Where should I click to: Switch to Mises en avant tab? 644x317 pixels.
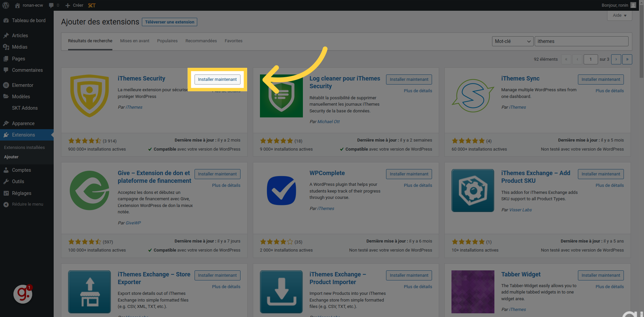pyautogui.click(x=135, y=41)
